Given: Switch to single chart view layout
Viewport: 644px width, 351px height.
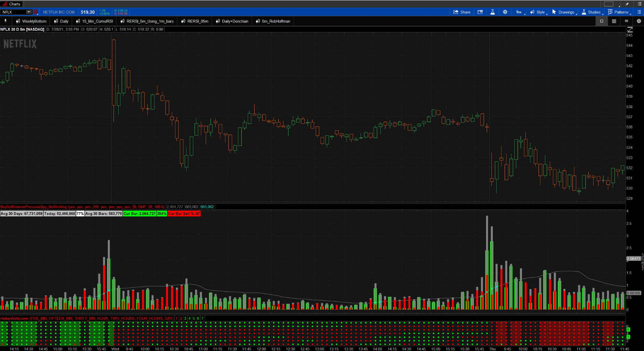Looking at the screenshot, I should pos(602,21).
